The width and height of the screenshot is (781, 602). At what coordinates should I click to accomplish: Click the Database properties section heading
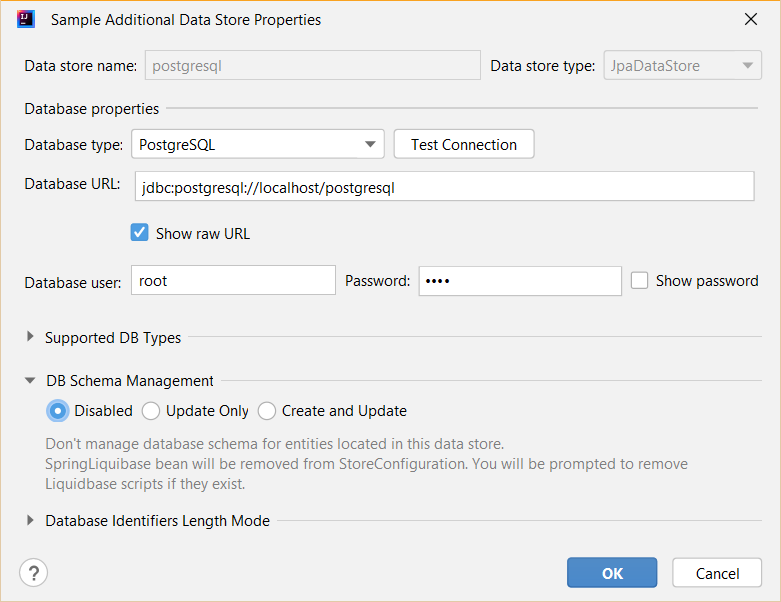click(92, 109)
